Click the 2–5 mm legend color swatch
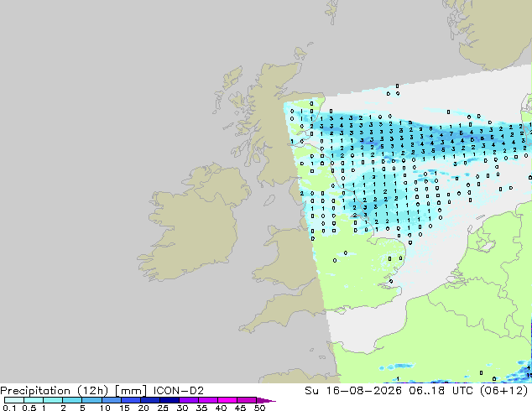The height and width of the screenshot is (411, 532). click(72, 400)
